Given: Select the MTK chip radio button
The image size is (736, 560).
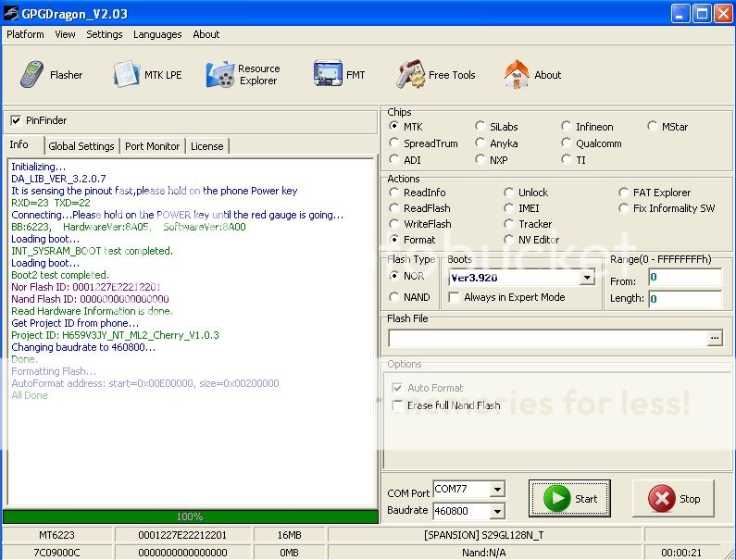Looking at the screenshot, I should pos(394,126).
